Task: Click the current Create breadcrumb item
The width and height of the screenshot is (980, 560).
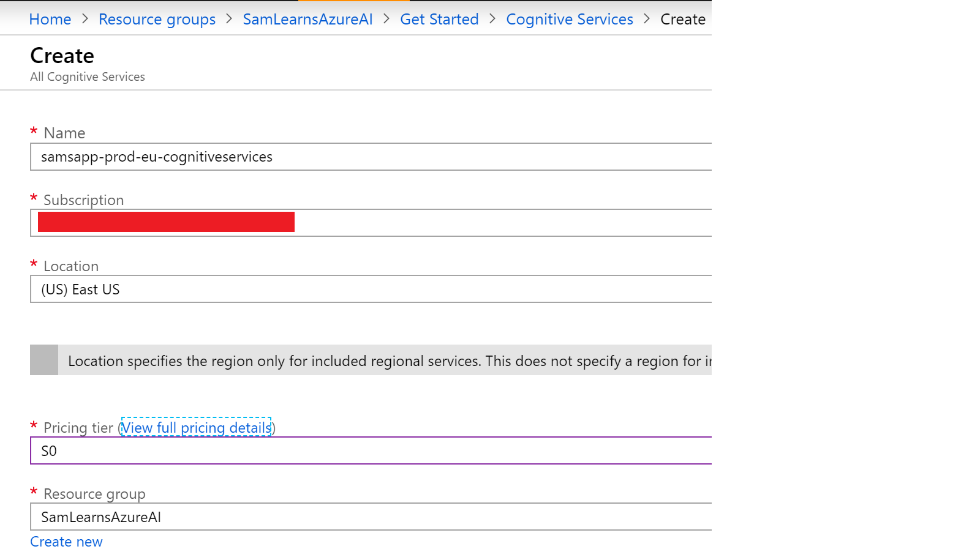Action: (682, 20)
